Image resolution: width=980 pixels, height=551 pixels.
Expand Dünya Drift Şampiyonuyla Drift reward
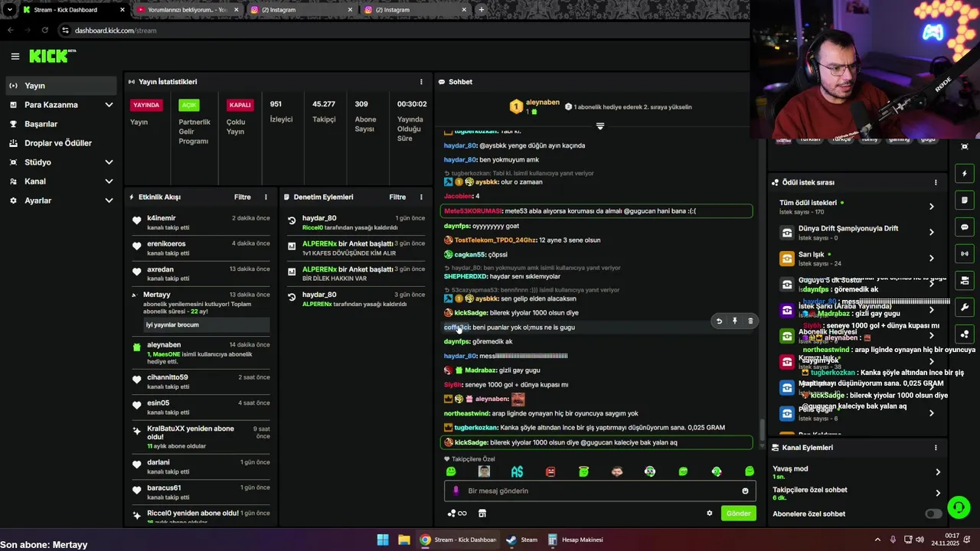[x=857, y=233]
